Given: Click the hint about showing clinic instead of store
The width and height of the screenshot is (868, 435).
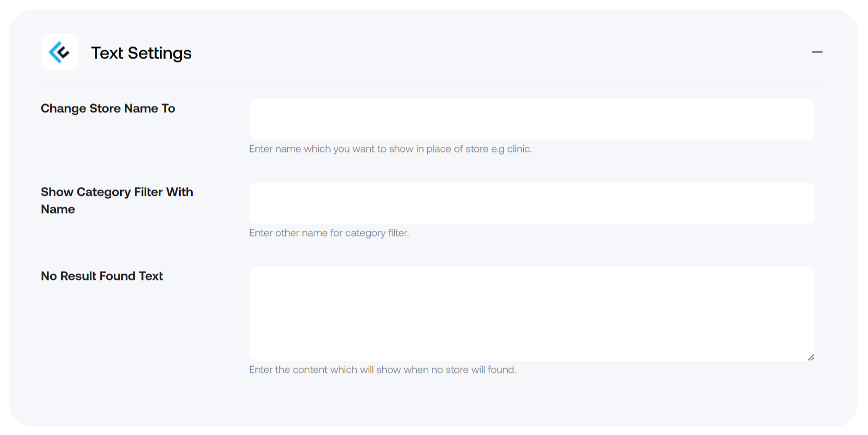Looking at the screenshot, I should 390,149.
